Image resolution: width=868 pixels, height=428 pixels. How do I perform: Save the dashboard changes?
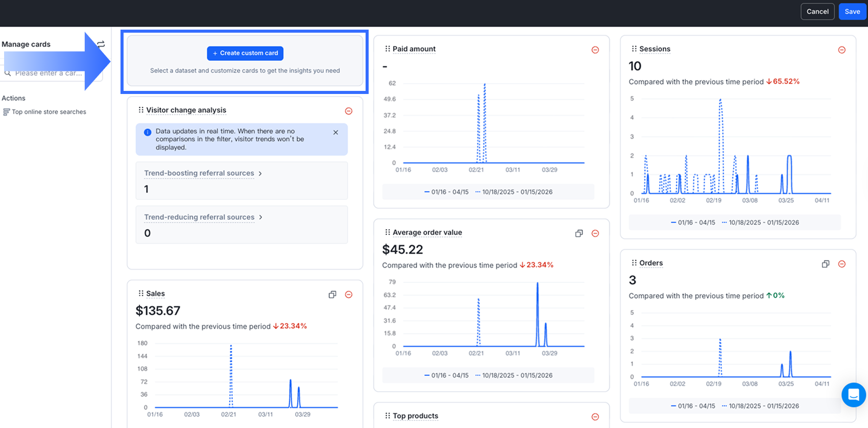pyautogui.click(x=852, y=11)
